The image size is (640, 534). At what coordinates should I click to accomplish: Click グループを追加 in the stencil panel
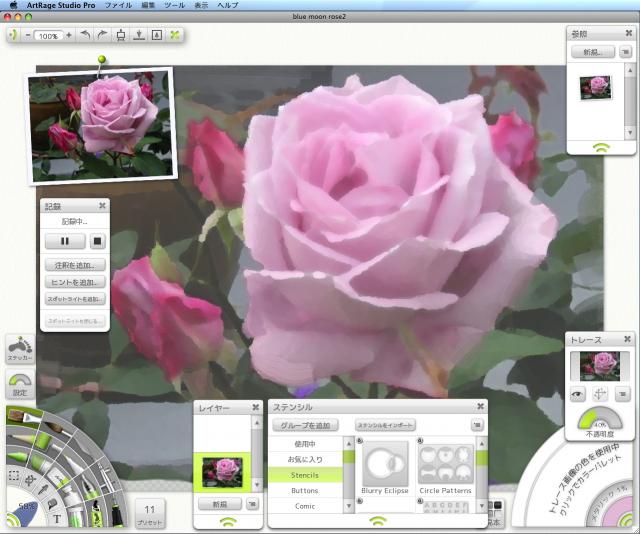(305, 425)
